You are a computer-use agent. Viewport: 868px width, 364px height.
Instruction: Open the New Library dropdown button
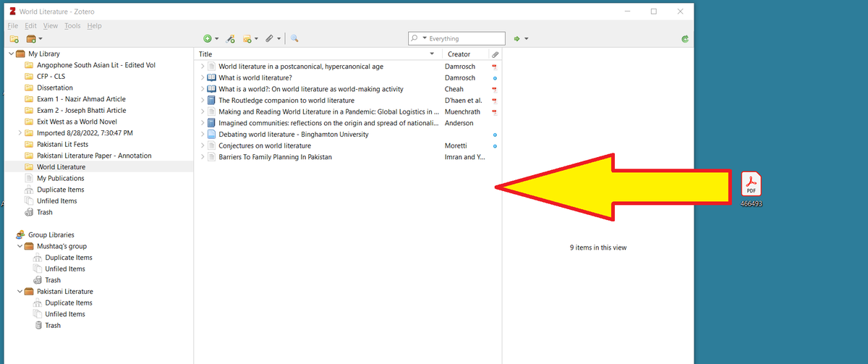click(34, 38)
